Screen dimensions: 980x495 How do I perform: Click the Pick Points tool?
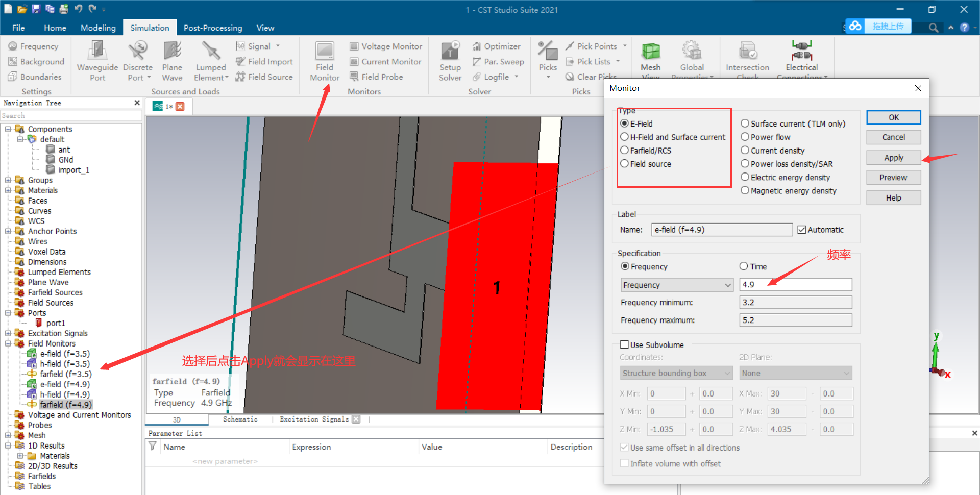[591, 46]
